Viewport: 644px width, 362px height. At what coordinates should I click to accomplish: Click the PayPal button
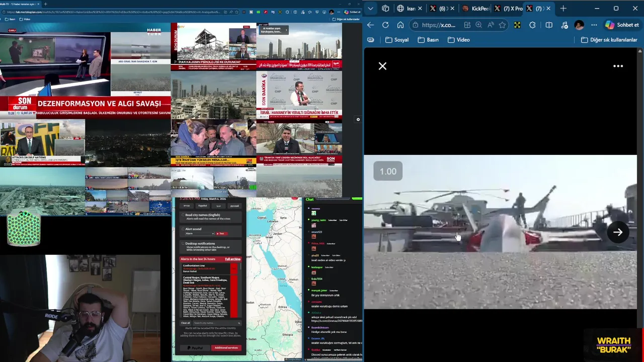[x=195, y=347]
